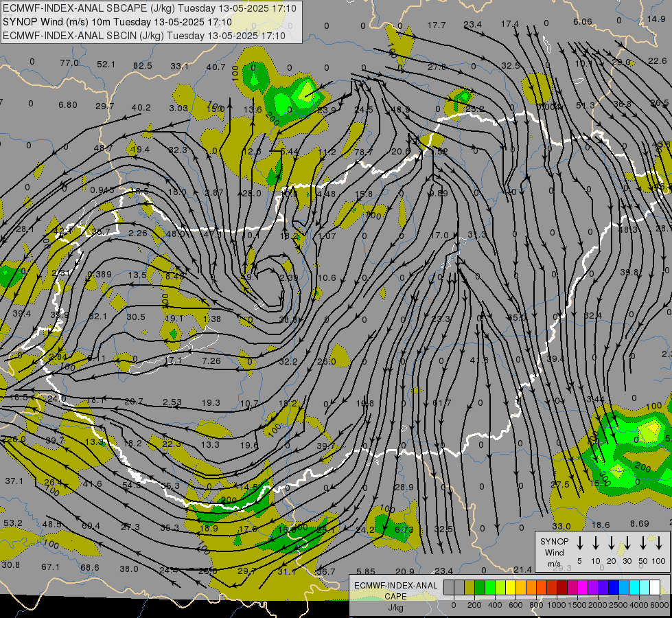Pick the cyan CAPE legend swatch
Viewport: 672px width, 618px height.
[634, 587]
